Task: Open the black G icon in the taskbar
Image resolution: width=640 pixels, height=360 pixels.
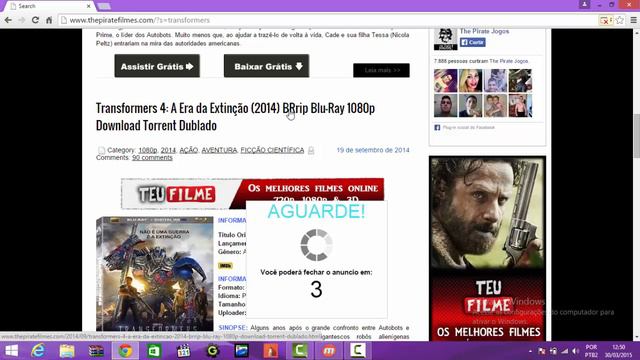Action: (213, 351)
